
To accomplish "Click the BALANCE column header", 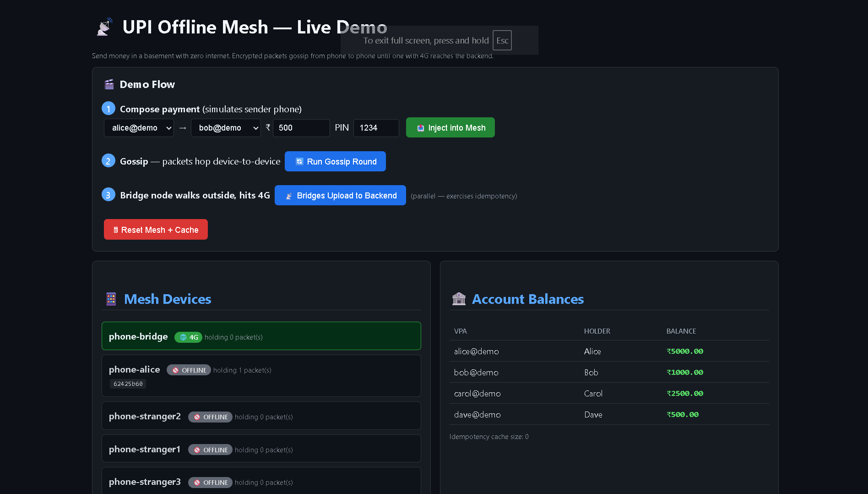I will (x=681, y=331).
